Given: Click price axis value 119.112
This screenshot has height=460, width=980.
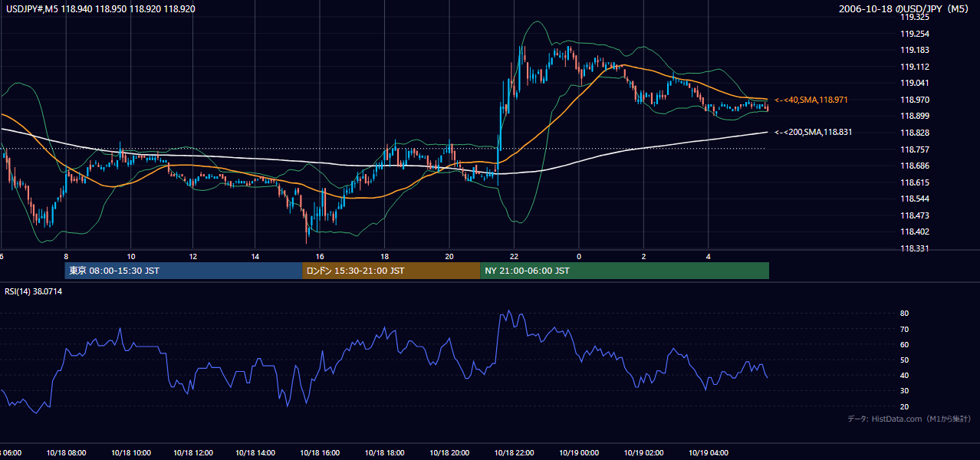Looking at the screenshot, I should (914, 67).
